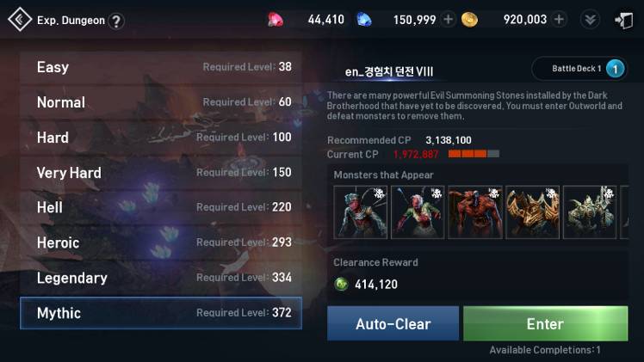This screenshot has height=362, width=644.
Task: Open the Exp. Dungeon help question mark
Action: click(116, 21)
